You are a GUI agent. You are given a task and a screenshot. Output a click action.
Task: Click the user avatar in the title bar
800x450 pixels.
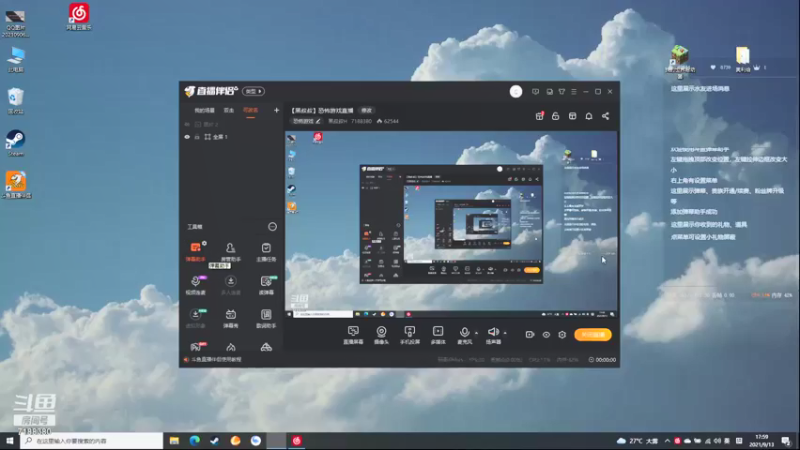[x=516, y=91]
